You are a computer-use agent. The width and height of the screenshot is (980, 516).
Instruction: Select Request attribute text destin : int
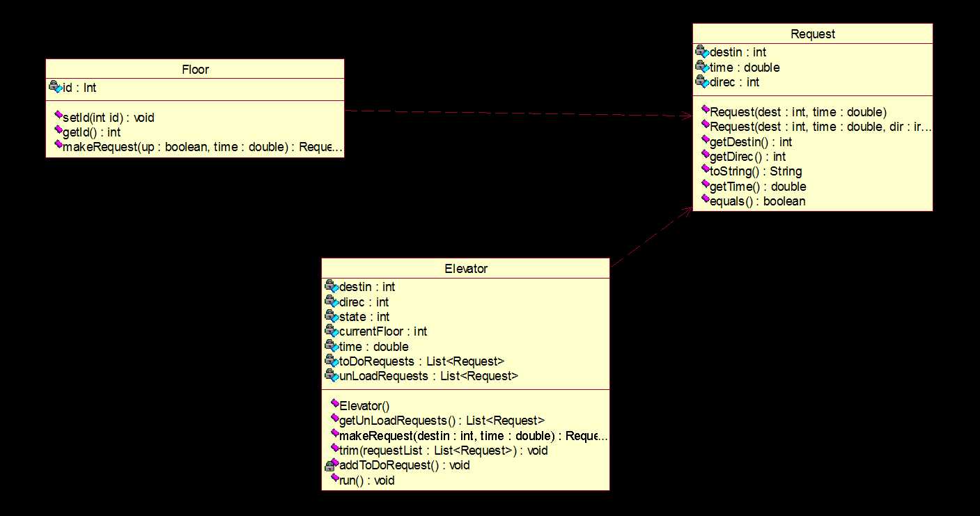[x=738, y=52]
